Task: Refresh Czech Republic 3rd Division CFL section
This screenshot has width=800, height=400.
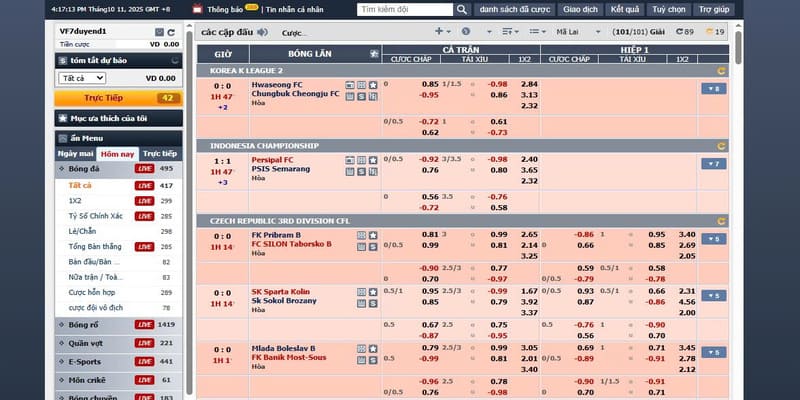Action: coord(721,221)
